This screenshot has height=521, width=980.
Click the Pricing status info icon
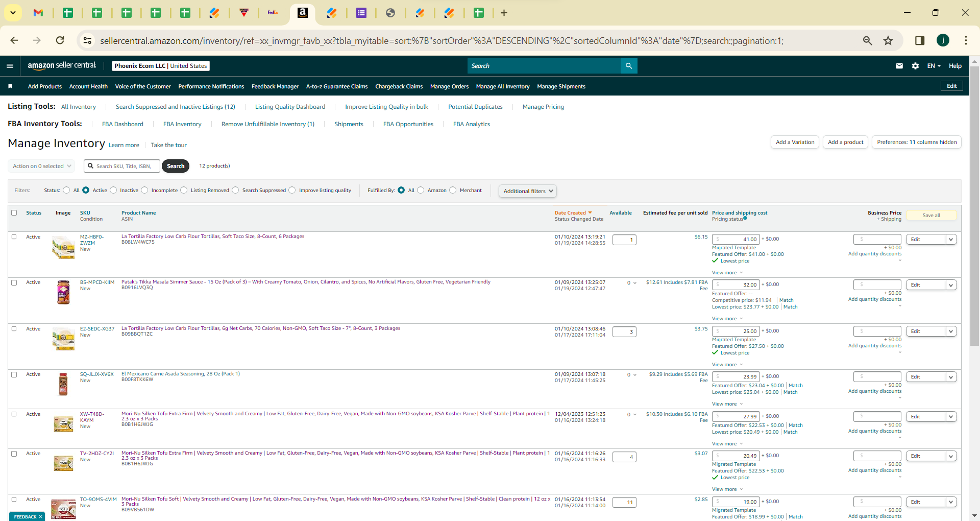(x=745, y=218)
